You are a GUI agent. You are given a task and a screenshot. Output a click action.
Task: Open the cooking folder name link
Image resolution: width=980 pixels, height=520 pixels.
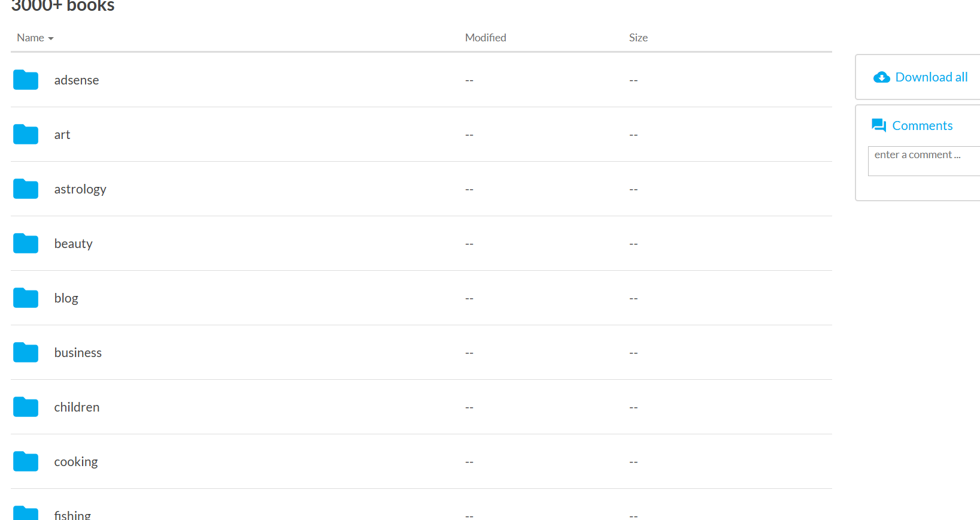(x=76, y=462)
